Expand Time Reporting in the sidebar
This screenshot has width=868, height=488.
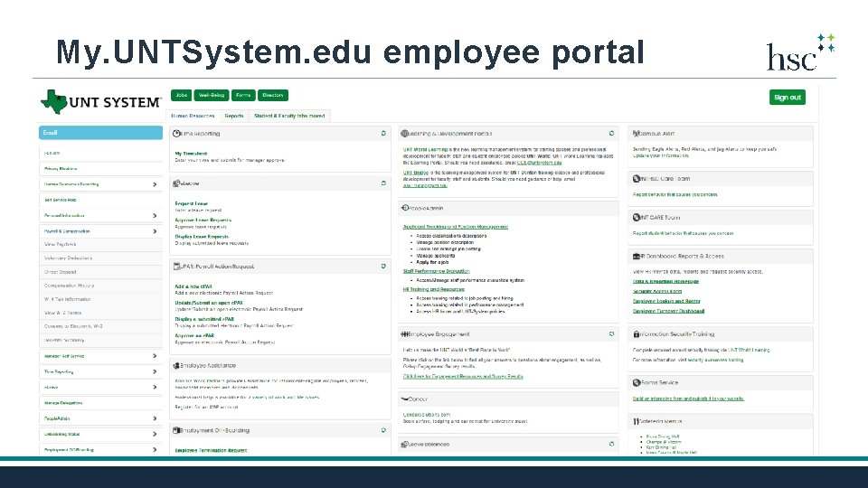155,371
